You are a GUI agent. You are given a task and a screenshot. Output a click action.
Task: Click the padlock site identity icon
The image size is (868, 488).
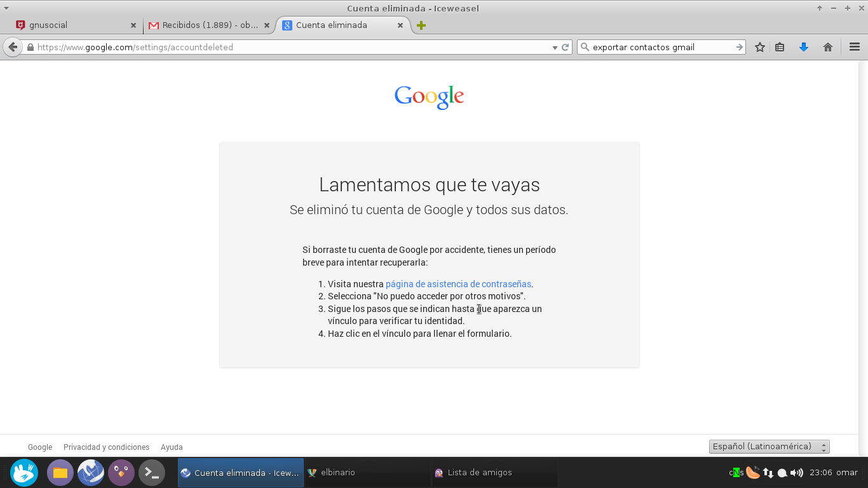click(30, 47)
